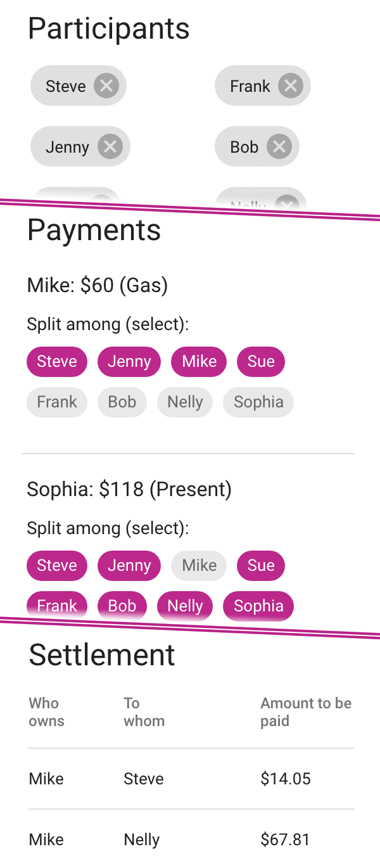Remove Steve from participants

coord(106,86)
